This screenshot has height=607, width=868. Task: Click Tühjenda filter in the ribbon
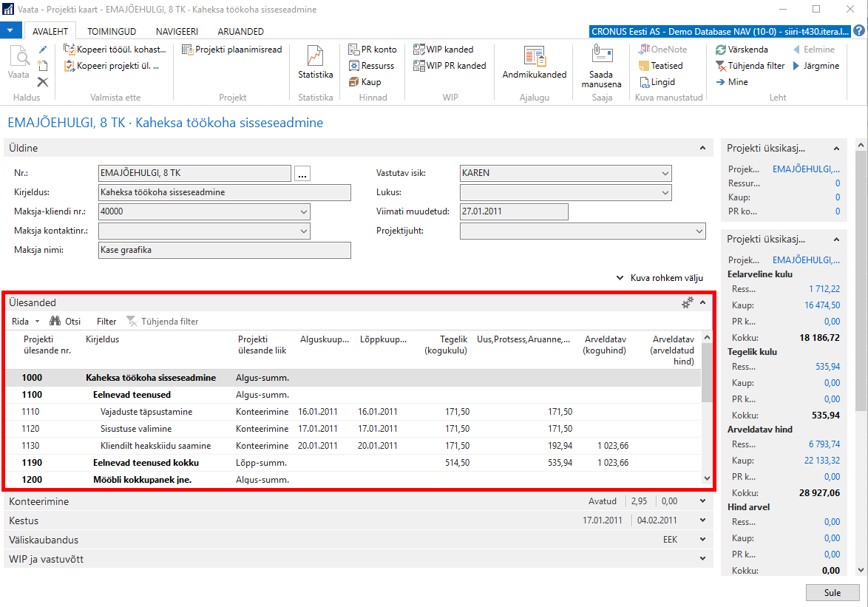[750, 66]
